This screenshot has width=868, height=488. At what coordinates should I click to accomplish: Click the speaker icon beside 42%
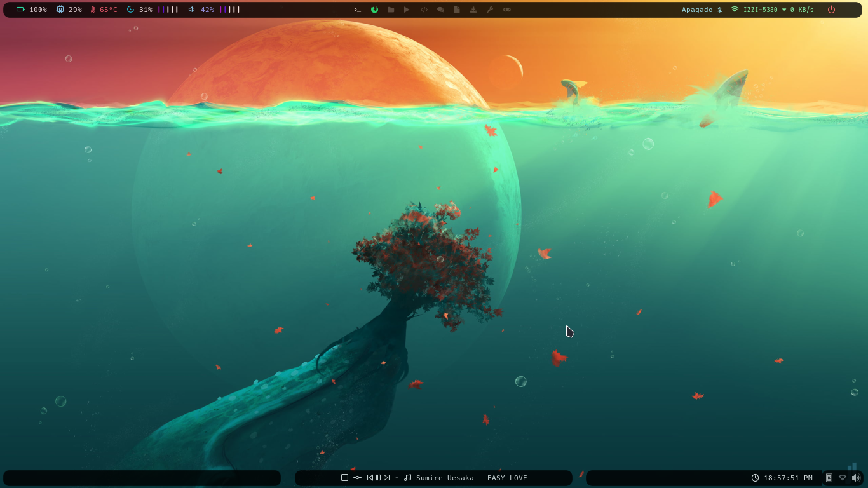pos(191,10)
